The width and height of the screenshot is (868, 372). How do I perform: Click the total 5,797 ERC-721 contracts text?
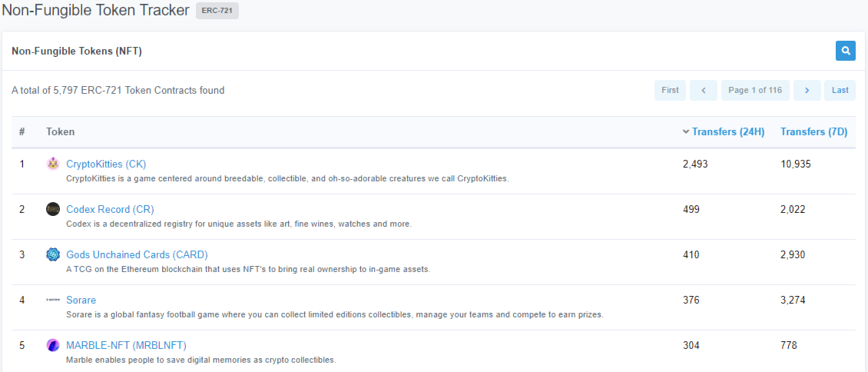click(x=118, y=90)
